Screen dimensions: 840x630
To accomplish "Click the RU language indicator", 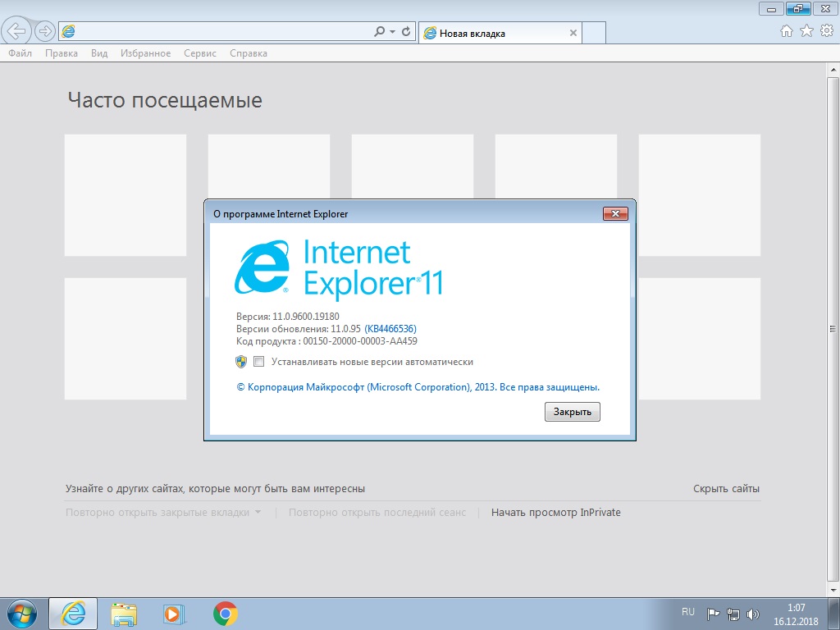I will 688,612.
